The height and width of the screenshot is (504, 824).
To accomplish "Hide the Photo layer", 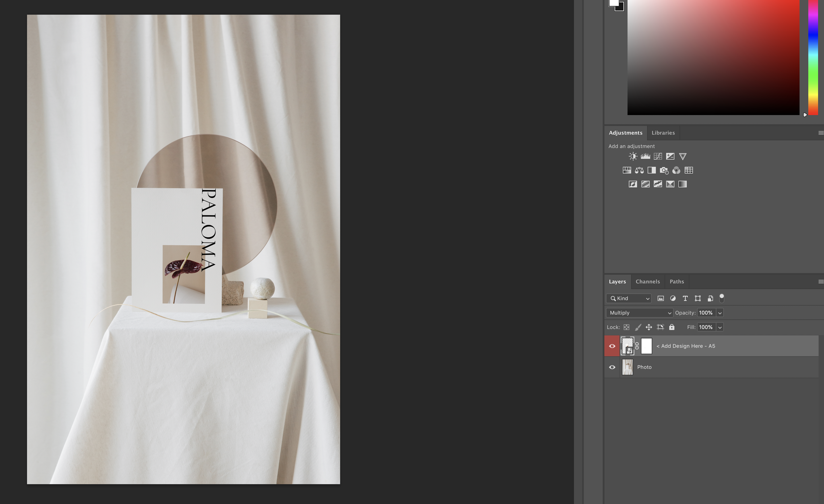I will pyautogui.click(x=612, y=367).
